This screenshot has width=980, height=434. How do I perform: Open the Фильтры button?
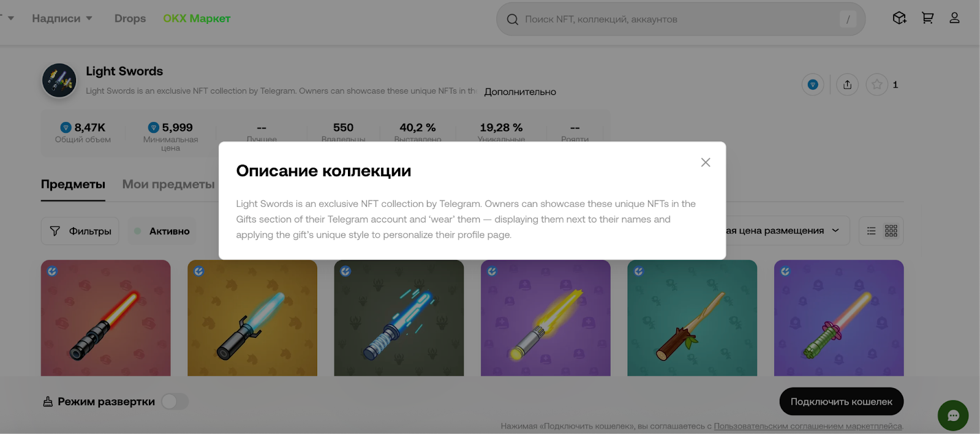80,231
